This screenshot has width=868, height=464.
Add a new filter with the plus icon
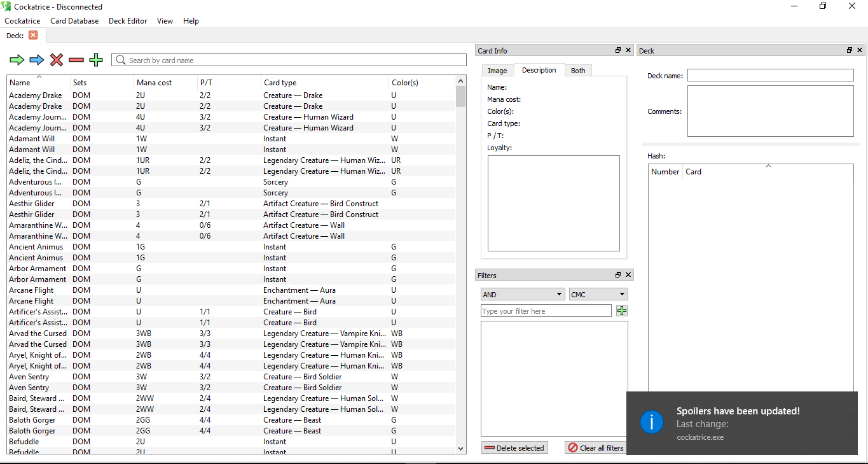(x=621, y=311)
